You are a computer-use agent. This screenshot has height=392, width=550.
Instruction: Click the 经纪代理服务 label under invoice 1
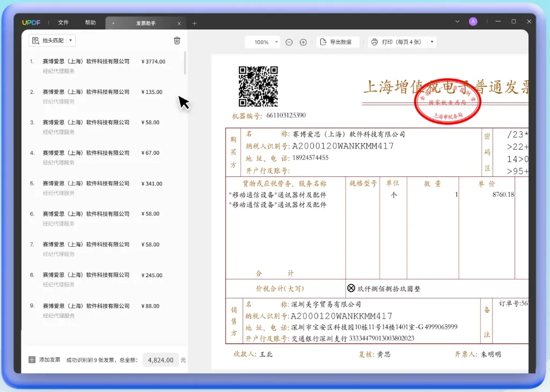[x=58, y=71]
